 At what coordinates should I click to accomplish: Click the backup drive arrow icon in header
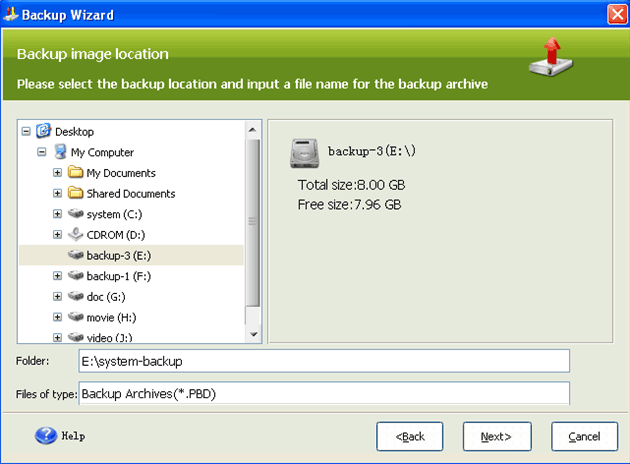[x=550, y=57]
